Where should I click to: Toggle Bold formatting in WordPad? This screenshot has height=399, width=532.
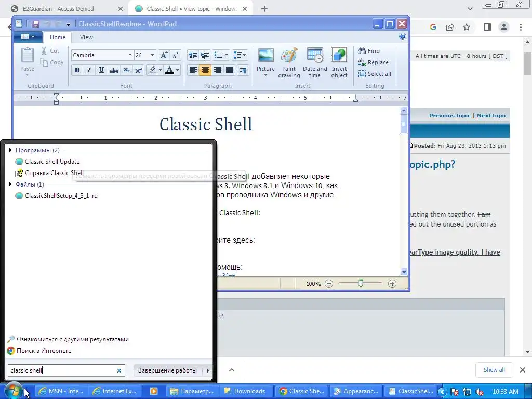[x=77, y=70]
